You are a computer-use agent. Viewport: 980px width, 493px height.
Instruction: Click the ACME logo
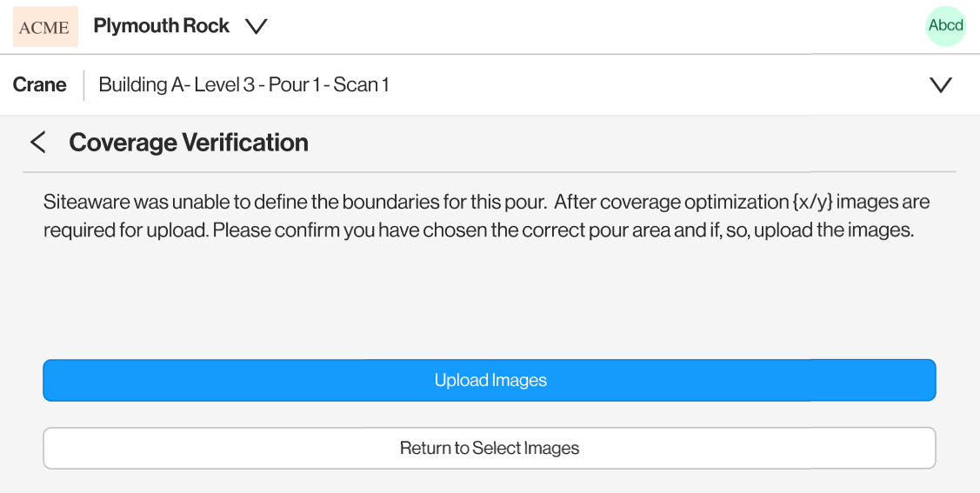point(45,27)
